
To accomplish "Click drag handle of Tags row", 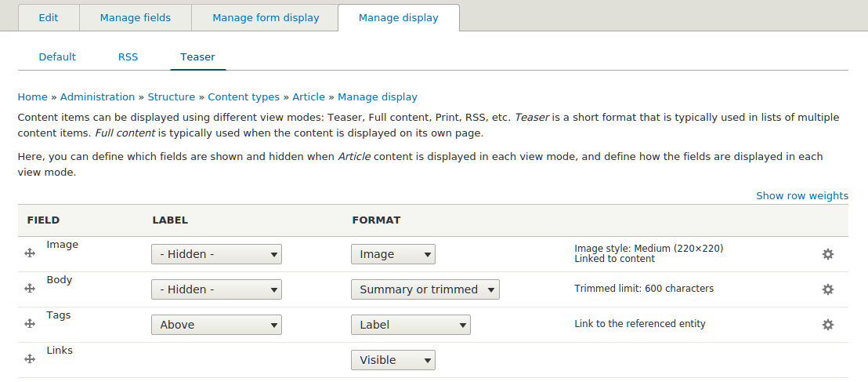I will tap(30, 324).
